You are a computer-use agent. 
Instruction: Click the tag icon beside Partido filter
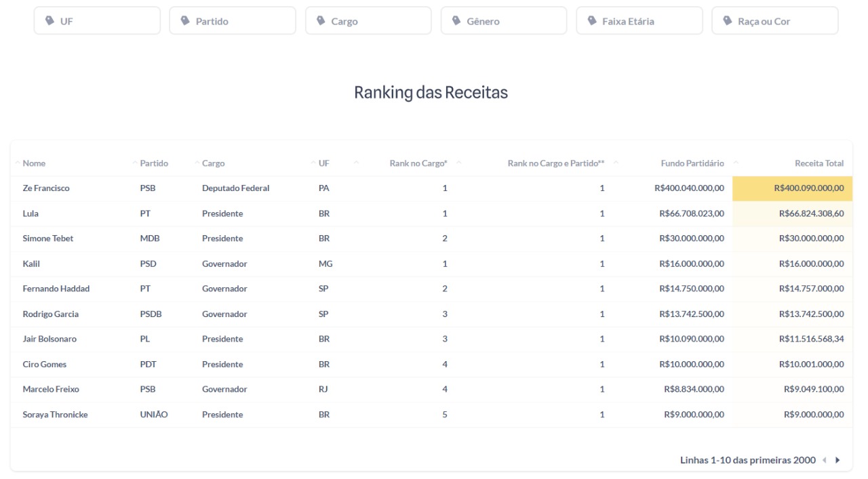[x=185, y=21]
